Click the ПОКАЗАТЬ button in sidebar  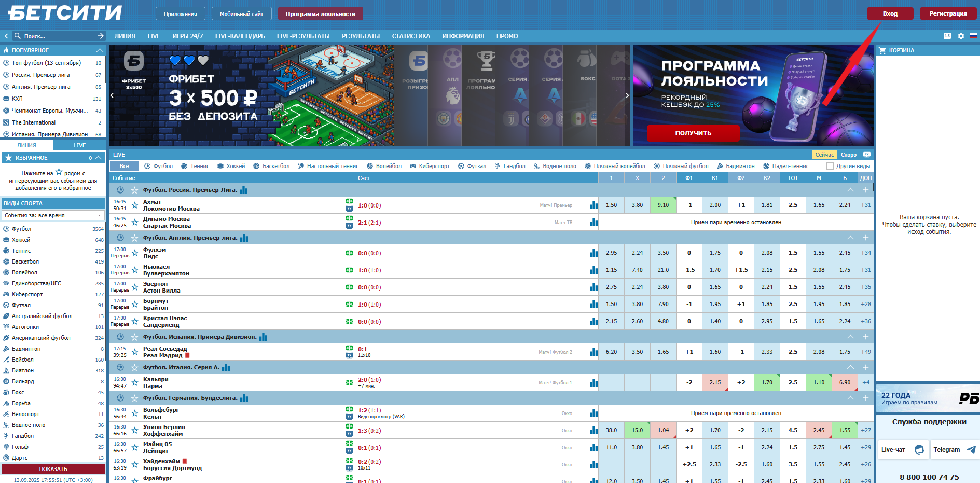click(53, 469)
